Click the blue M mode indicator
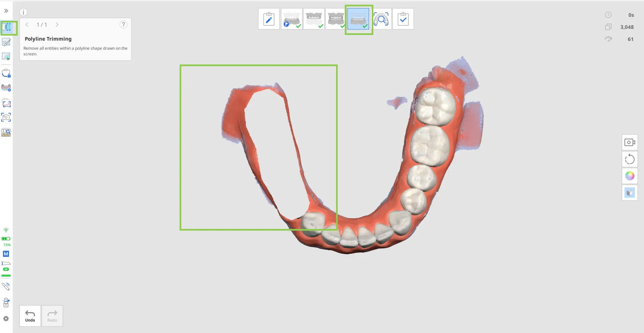This screenshot has height=333, width=644. (6, 254)
